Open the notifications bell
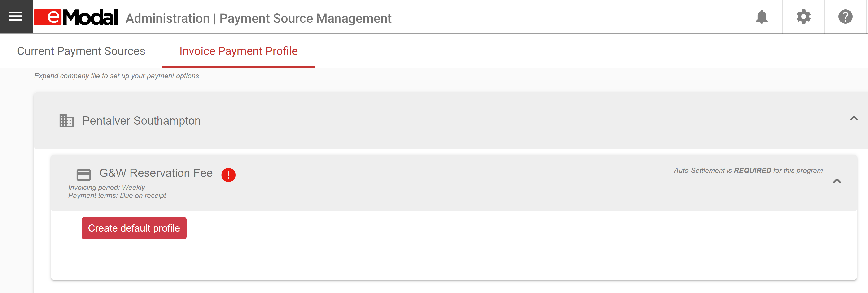Image resolution: width=868 pixels, height=293 pixels. (762, 17)
